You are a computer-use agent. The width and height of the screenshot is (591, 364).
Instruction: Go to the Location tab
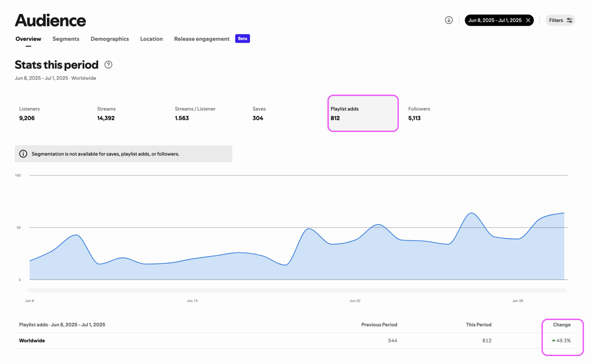tap(152, 39)
